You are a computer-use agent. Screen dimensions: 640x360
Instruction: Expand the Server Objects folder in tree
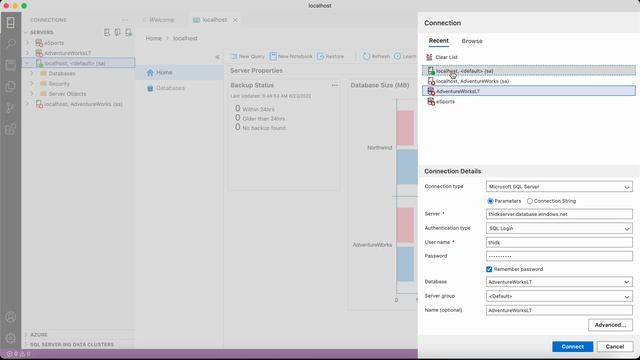point(32,94)
